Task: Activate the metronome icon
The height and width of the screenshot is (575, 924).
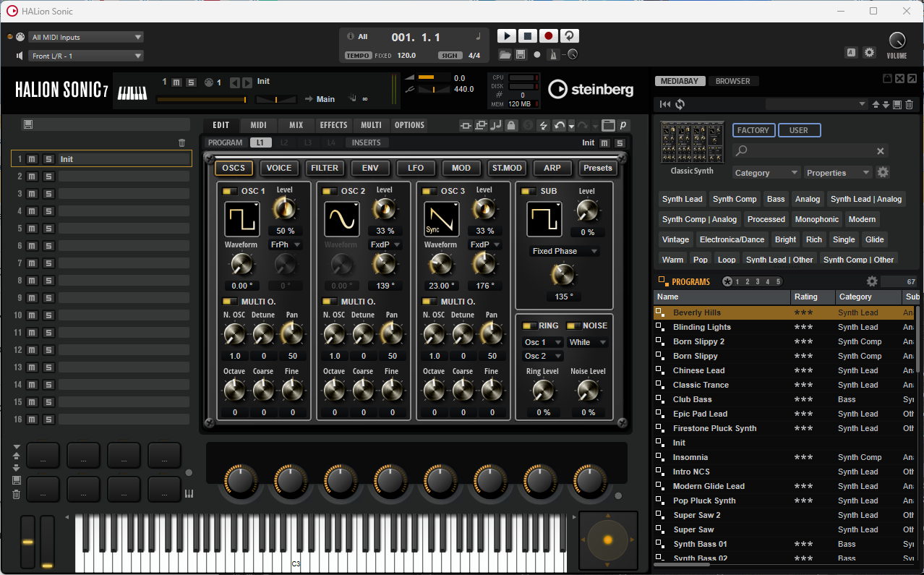Action: pyautogui.click(x=554, y=54)
